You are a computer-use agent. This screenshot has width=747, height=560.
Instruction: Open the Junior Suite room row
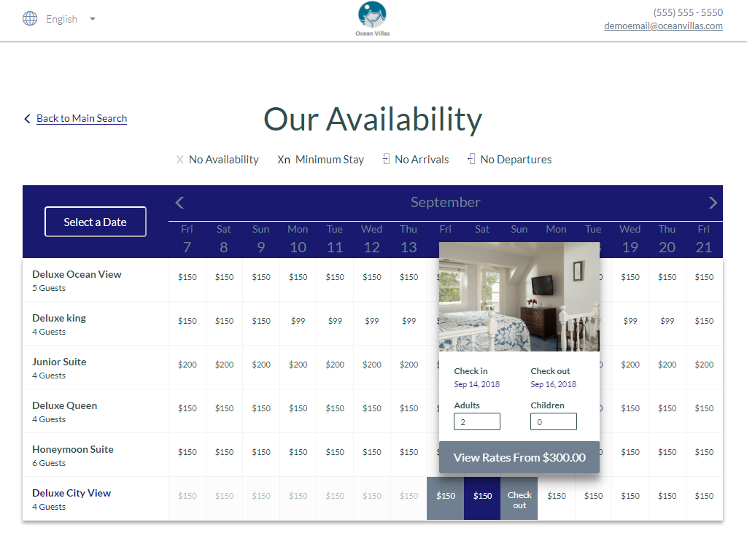pyautogui.click(x=96, y=367)
